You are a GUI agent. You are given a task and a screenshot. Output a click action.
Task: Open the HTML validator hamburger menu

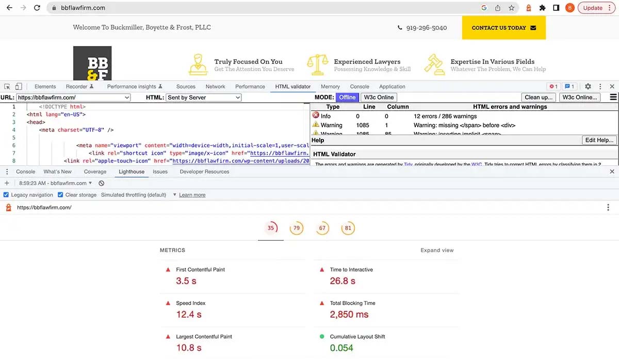tap(613, 97)
